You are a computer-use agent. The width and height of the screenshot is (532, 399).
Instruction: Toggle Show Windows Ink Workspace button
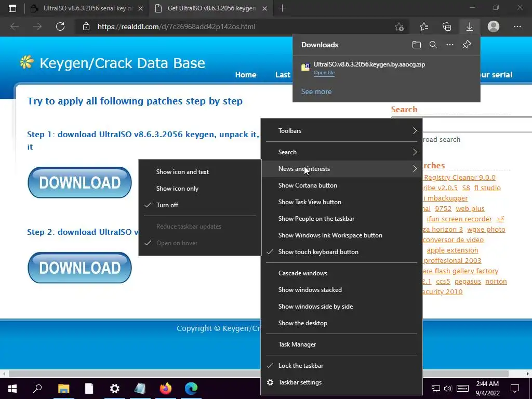[341, 235]
